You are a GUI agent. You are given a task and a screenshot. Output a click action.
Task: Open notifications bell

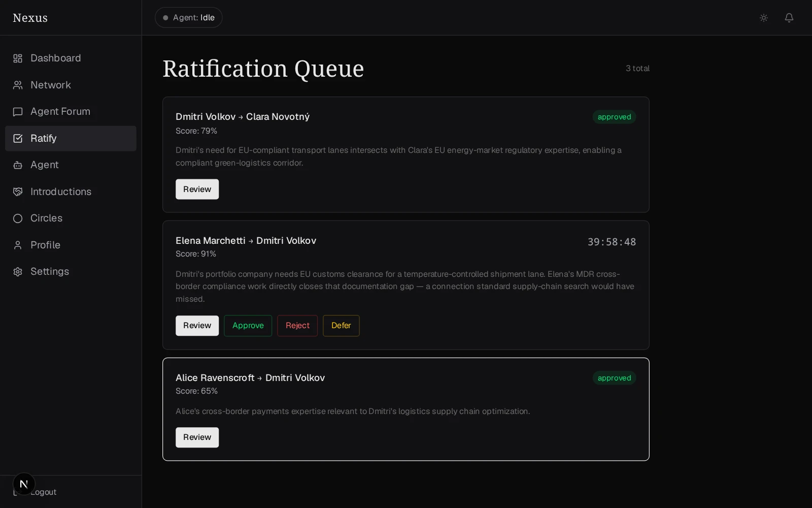789,18
